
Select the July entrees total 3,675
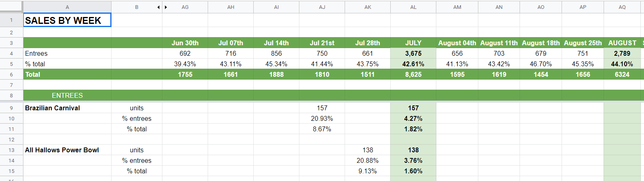pyautogui.click(x=413, y=53)
